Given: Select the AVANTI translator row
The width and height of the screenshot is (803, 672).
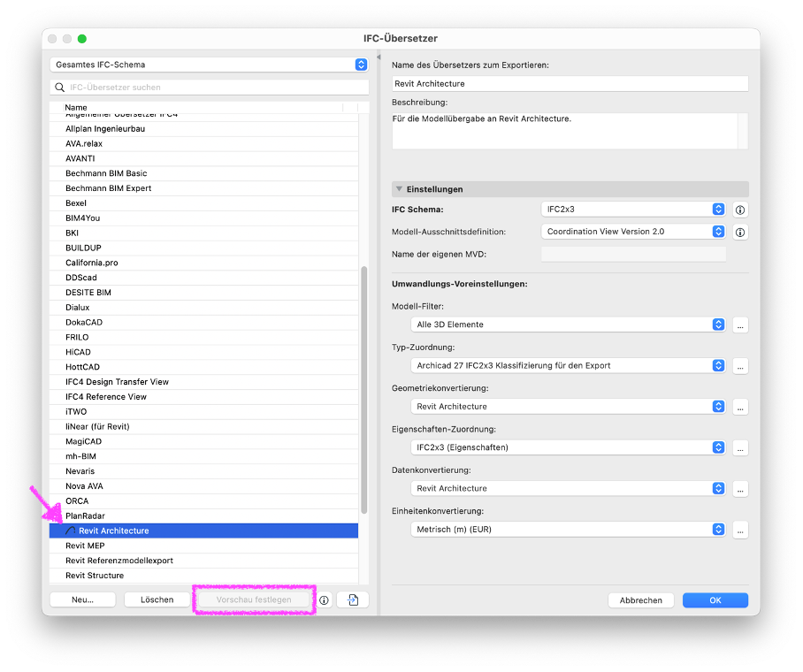Looking at the screenshot, I should click(x=203, y=159).
